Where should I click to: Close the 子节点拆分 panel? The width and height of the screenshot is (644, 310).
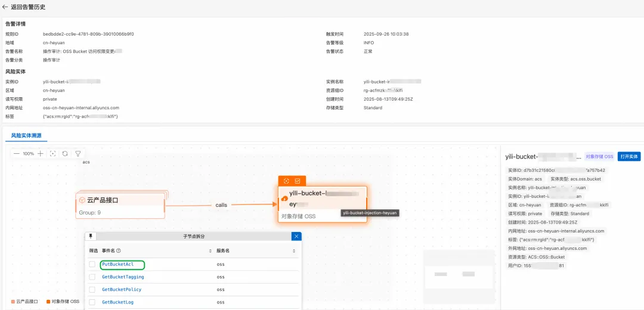click(296, 236)
